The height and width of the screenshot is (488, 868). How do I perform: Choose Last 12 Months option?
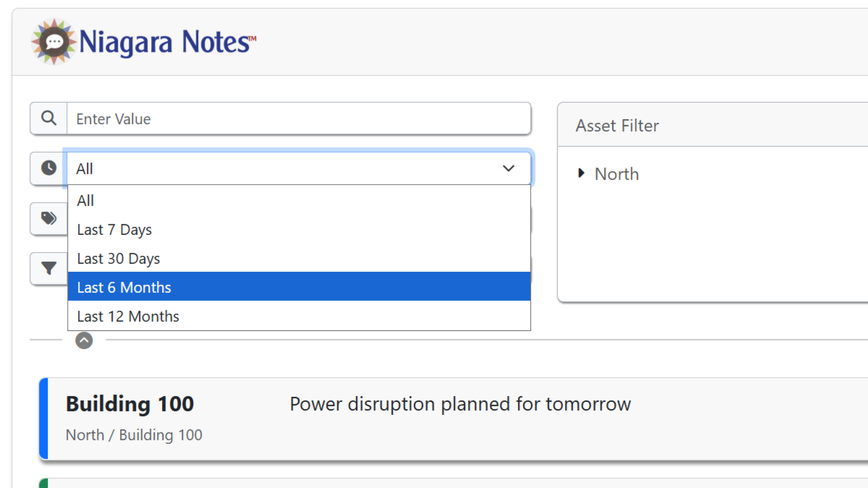(x=128, y=317)
